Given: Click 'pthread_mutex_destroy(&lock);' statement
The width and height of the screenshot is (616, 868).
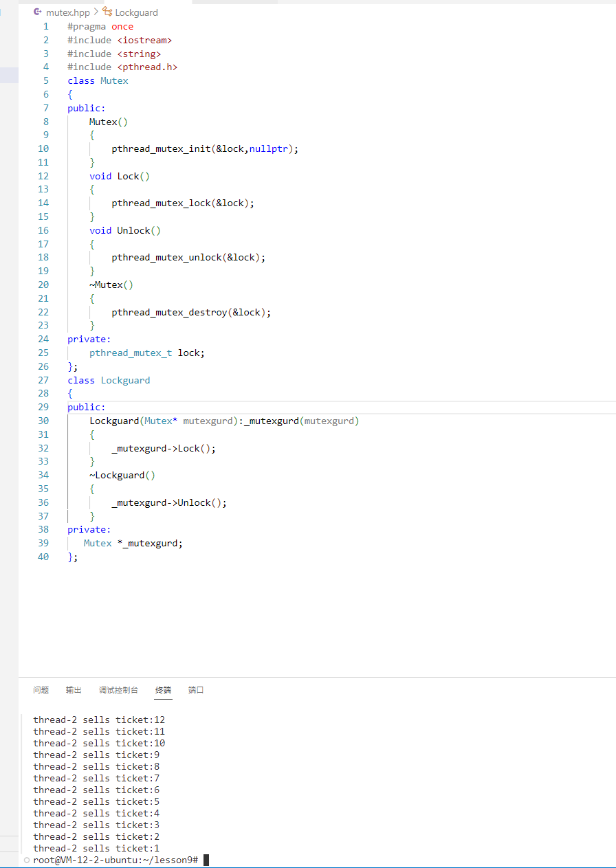Looking at the screenshot, I should [x=191, y=312].
